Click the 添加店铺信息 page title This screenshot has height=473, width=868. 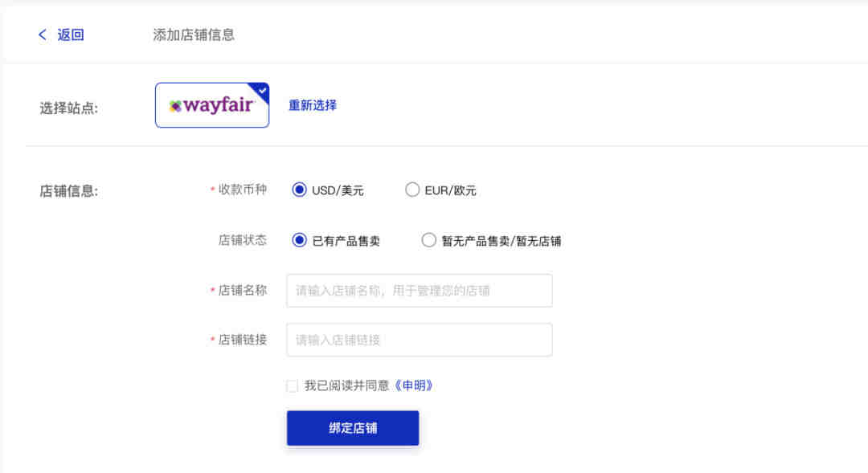(194, 35)
